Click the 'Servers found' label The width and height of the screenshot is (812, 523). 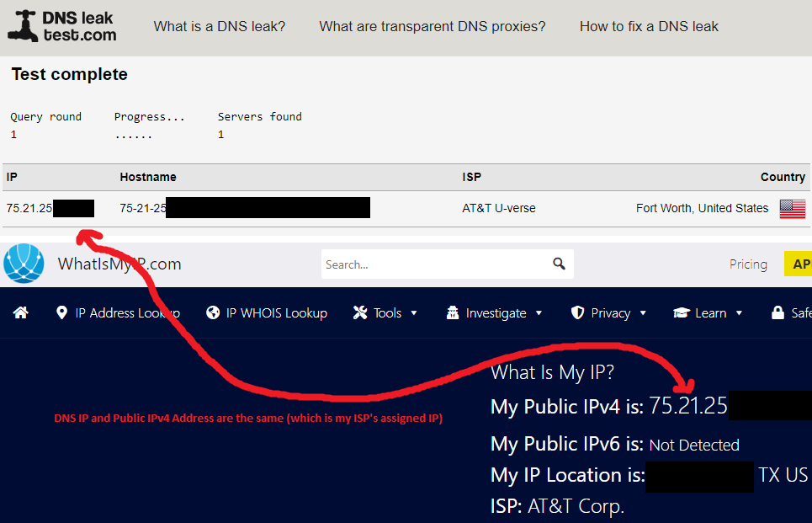pyautogui.click(x=259, y=116)
